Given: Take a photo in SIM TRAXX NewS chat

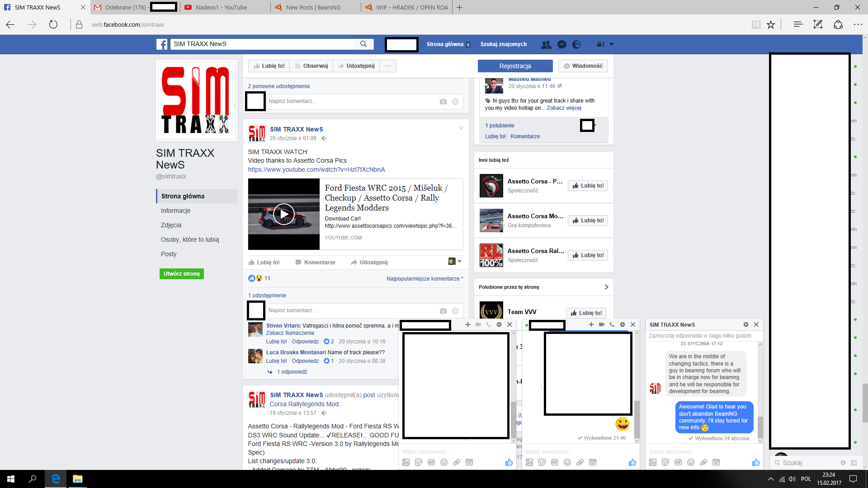Looking at the screenshot, I should click(716, 462).
